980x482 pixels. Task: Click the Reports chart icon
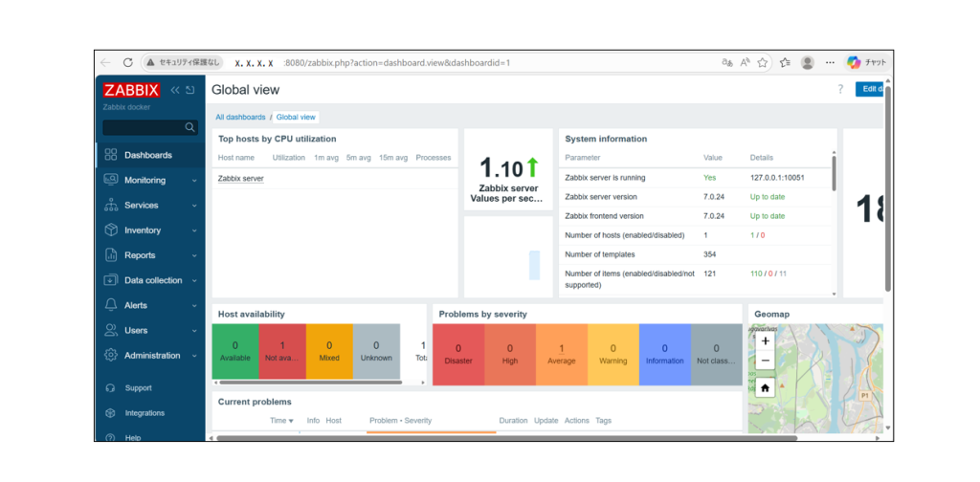(x=111, y=254)
